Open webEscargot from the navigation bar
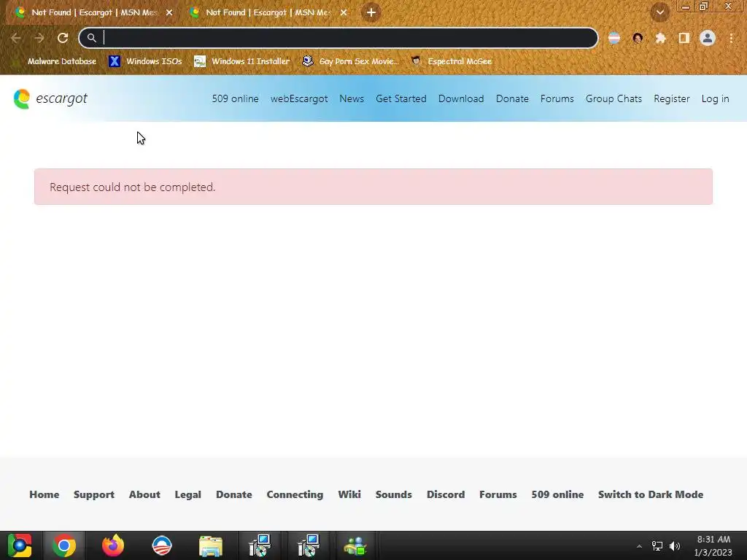 coord(299,98)
